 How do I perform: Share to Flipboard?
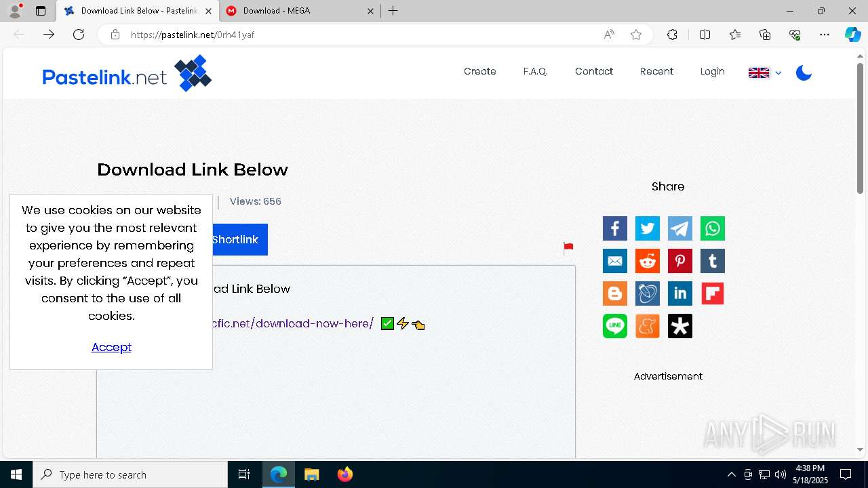coord(713,293)
